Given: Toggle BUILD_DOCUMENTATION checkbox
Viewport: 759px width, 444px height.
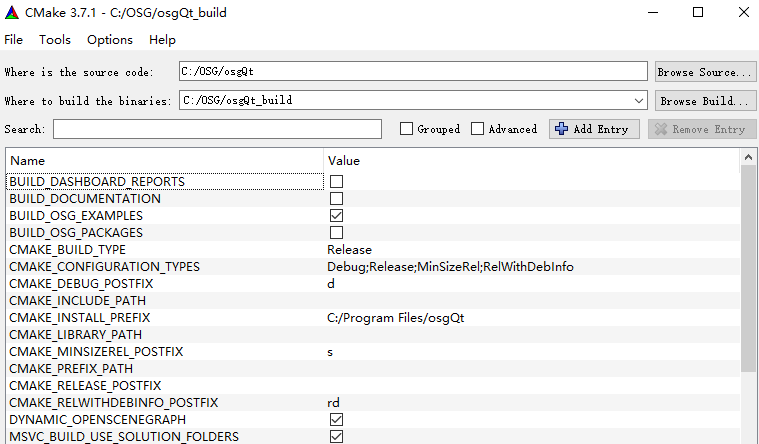Looking at the screenshot, I should 336,199.
